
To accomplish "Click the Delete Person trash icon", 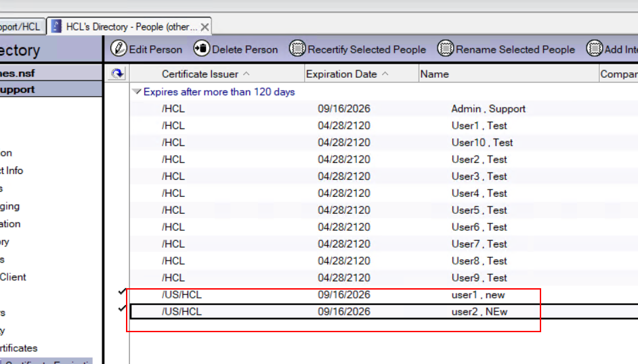I will click(201, 48).
